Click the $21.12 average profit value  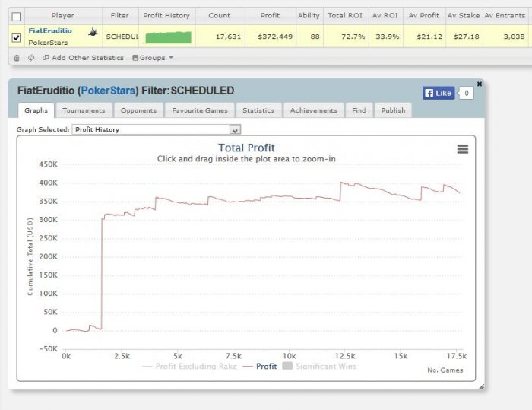pos(429,37)
